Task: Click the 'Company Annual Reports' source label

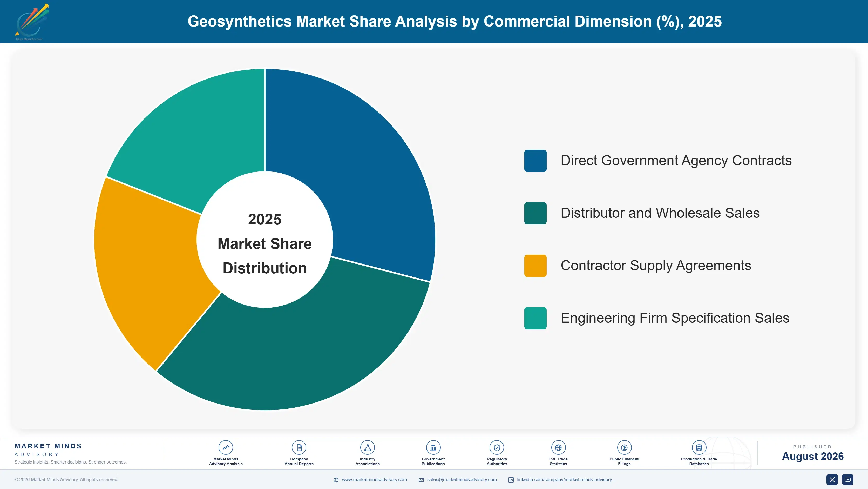Action: (x=299, y=461)
